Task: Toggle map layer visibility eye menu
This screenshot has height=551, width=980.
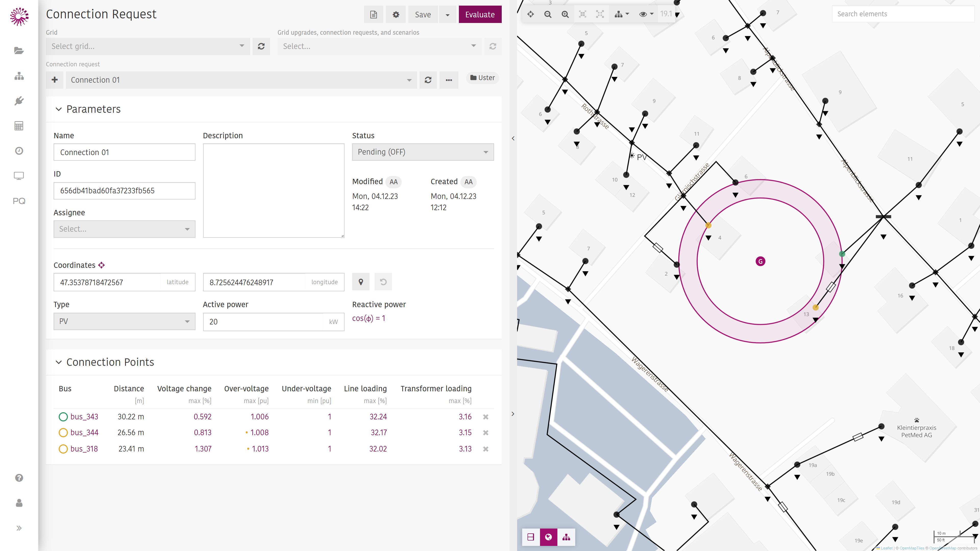Action: pyautogui.click(x=646, y=14)
